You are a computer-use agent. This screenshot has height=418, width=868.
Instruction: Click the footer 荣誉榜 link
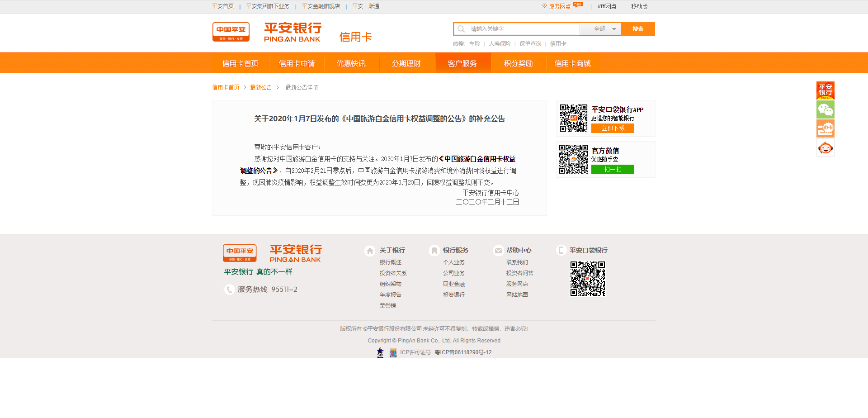(388, 306)
